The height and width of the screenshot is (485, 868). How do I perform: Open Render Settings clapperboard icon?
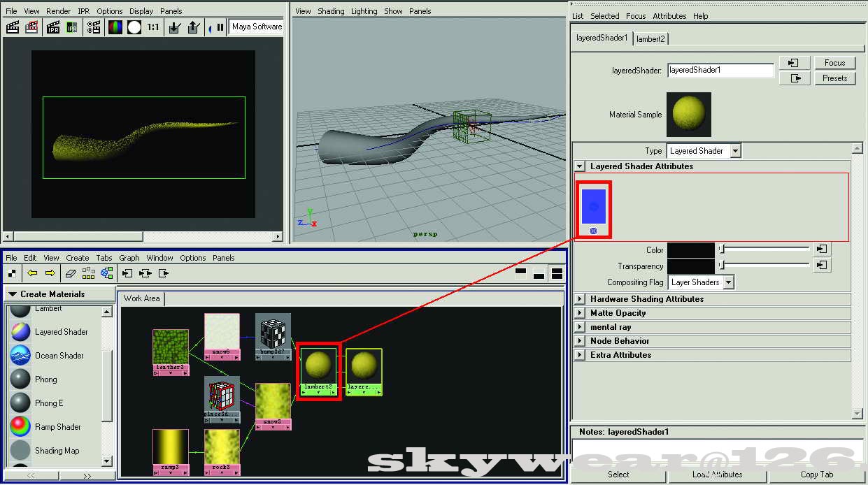[94, 27]
